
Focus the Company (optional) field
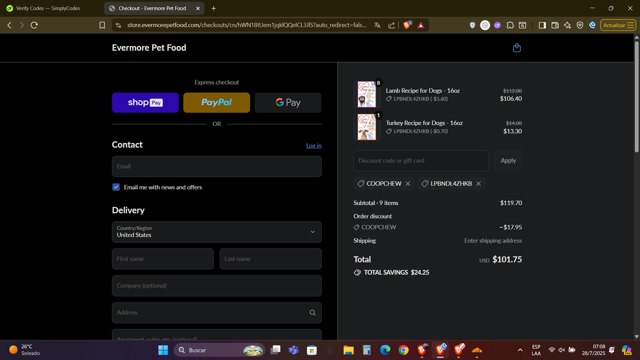click(217, 286)
